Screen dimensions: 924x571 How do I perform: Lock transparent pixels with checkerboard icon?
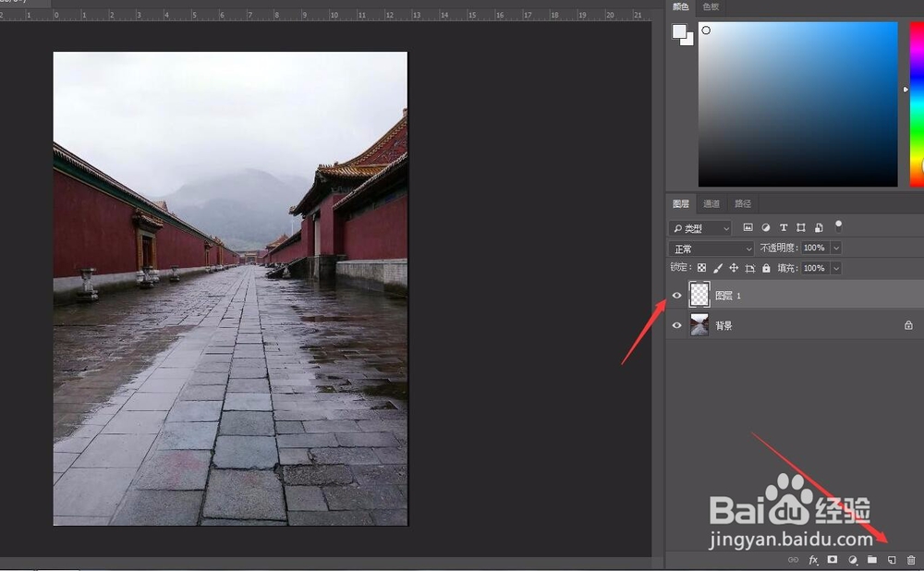(x=701, y=268)
